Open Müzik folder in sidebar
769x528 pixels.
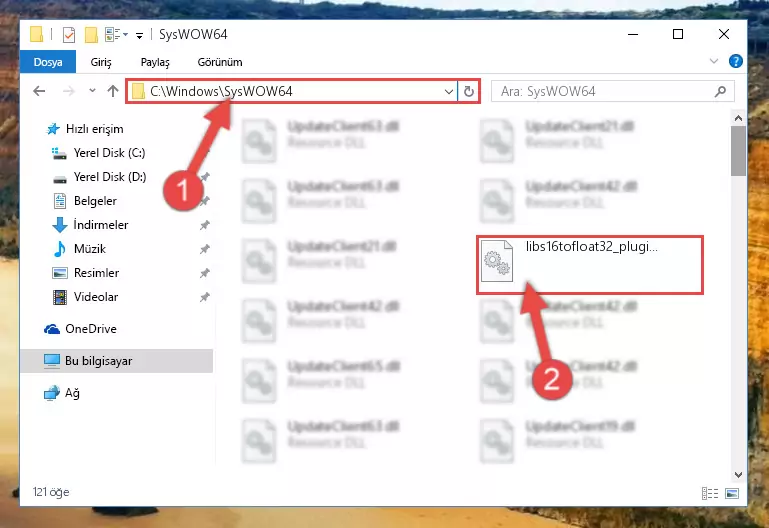coord(79,249)
